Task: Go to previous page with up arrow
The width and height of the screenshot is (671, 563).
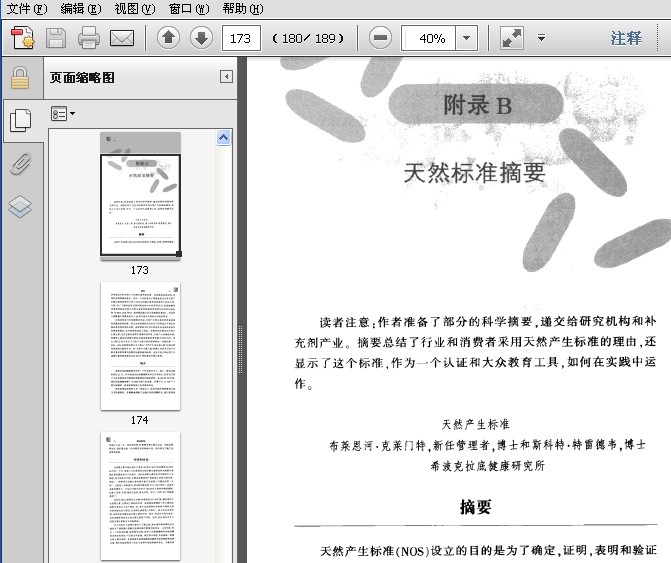Action: pos(168,38)
